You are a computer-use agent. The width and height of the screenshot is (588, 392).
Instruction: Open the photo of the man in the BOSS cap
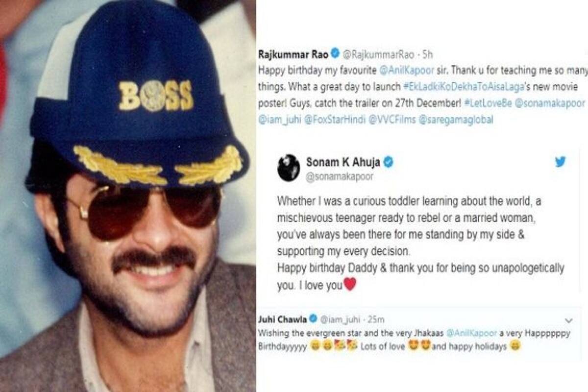pos(127,196)
